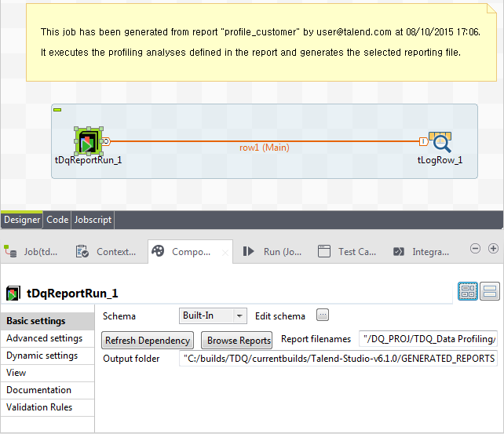The width and height of the screenshot is (504, 434).
Task: Open the Job view tab
Action: pos(31,252)
